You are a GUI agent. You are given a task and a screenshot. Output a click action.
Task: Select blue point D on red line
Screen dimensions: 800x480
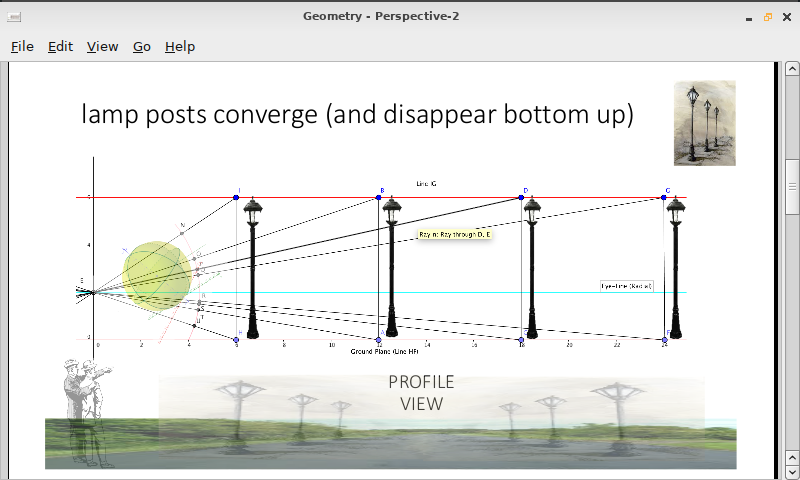(521, 197)
